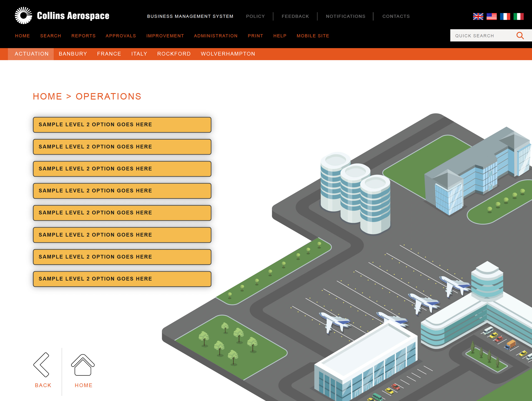Click the Collins Aerospace wordmark text
Image resolution: width=532 pixels, height=401 pixels.
(73, 16)
